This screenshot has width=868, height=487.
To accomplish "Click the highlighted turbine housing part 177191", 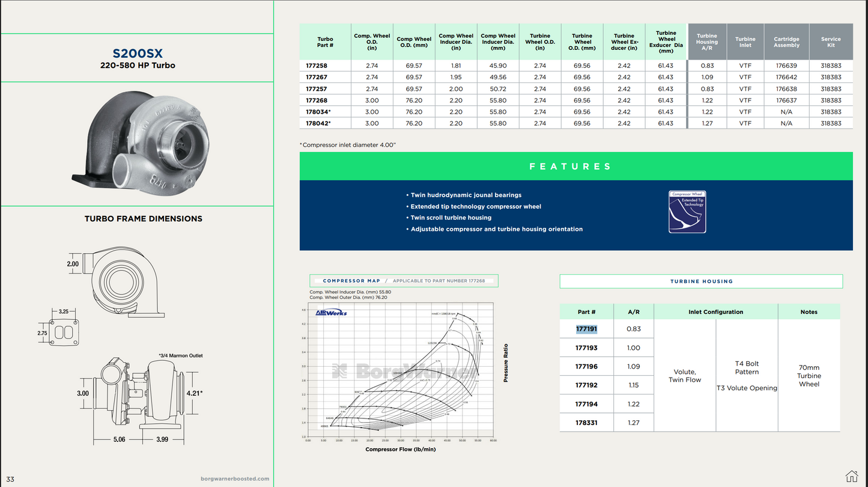I will 586,329.
